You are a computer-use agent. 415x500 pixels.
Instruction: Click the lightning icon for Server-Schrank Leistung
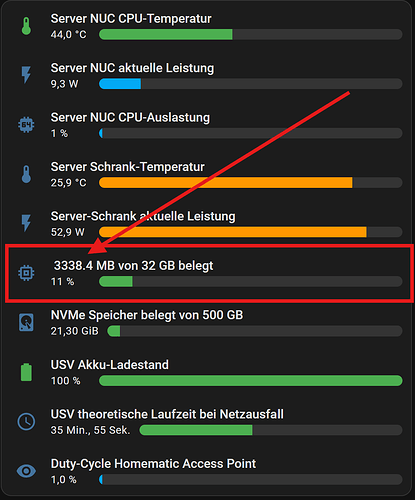point(26,223)
